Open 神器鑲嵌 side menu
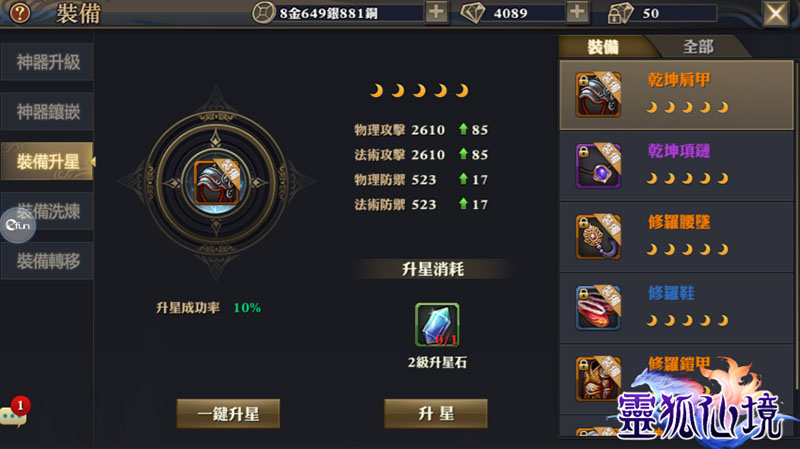This screenshot has width=800, height=449. tap(47, 111)
